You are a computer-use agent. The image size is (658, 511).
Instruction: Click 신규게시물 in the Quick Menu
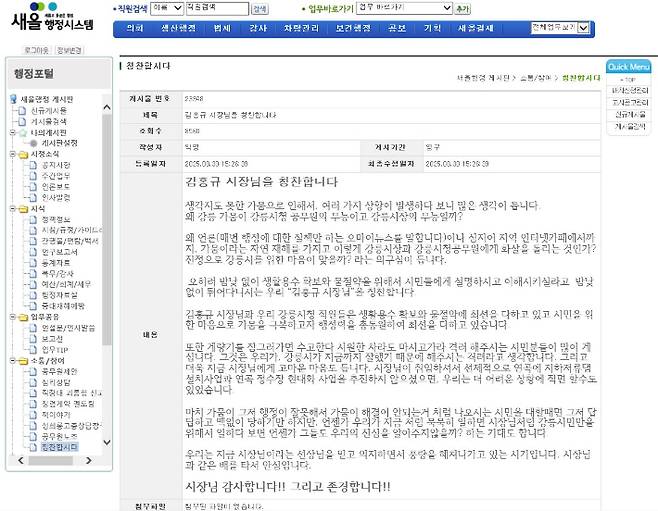(x=630, y=114)
